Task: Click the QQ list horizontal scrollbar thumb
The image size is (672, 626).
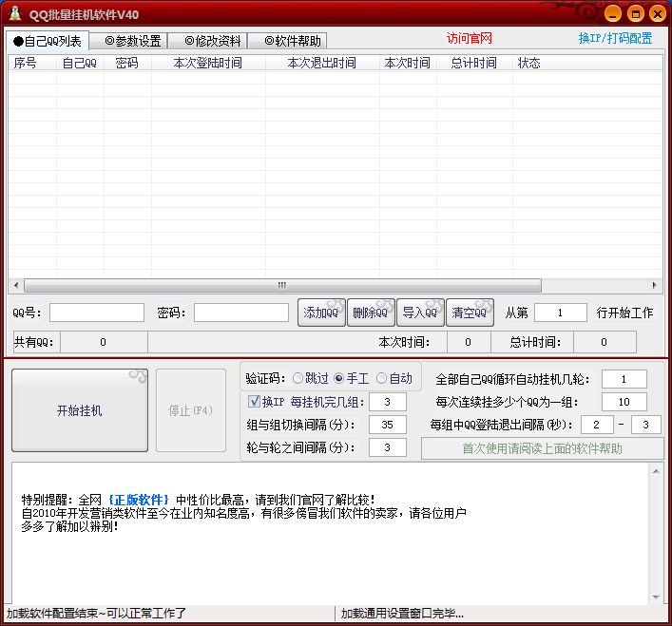Action: 282,285
